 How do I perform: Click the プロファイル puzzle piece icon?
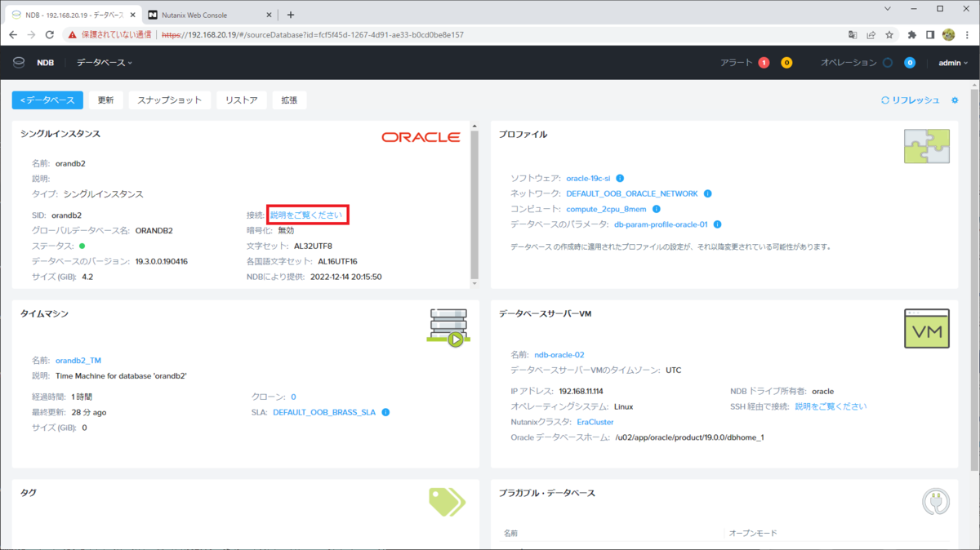[927, 147]
